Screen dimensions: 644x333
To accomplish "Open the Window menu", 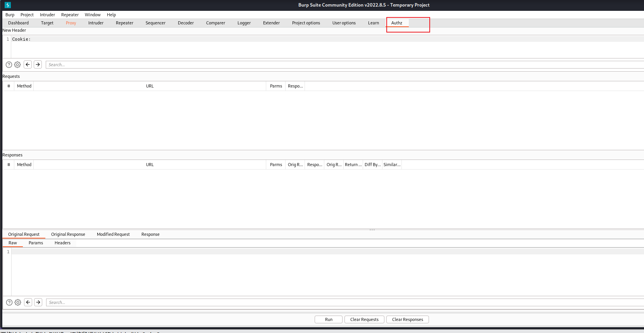I will 93,15.
